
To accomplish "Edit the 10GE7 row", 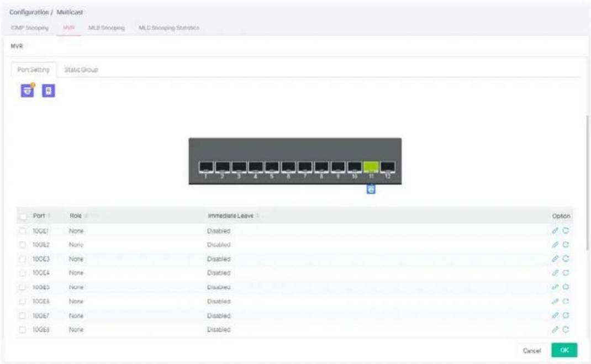I will (555, 315).
